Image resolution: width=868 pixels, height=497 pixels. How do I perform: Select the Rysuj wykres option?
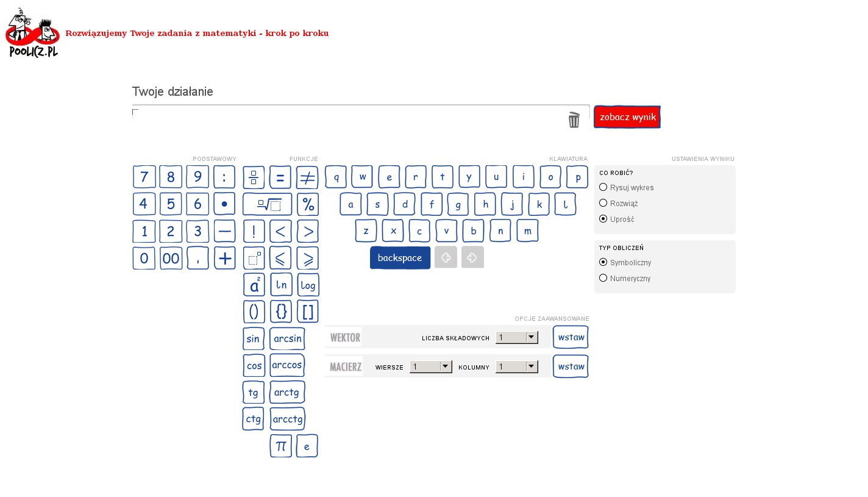click(x=603, y=187)
